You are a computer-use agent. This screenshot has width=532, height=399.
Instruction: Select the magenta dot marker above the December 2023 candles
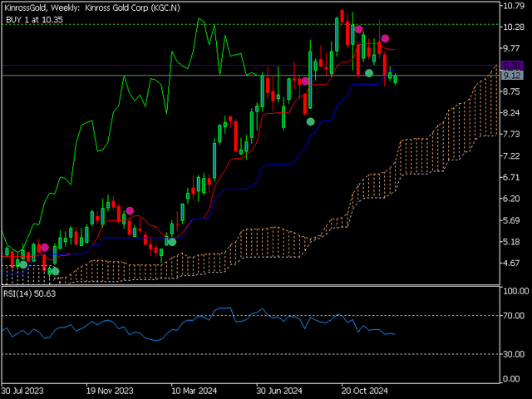pyautogui.click(x=130, y=210)
